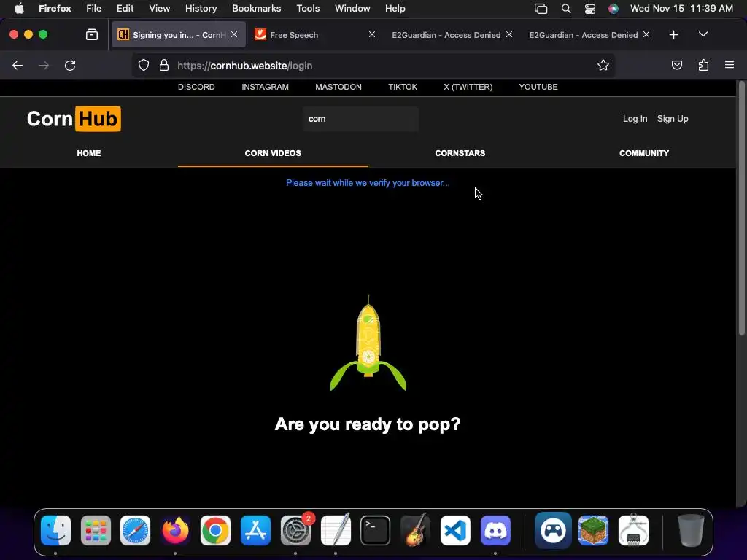Click the DISCORD link
This screenshot has width=747, height=560.
tap(196, 87)
